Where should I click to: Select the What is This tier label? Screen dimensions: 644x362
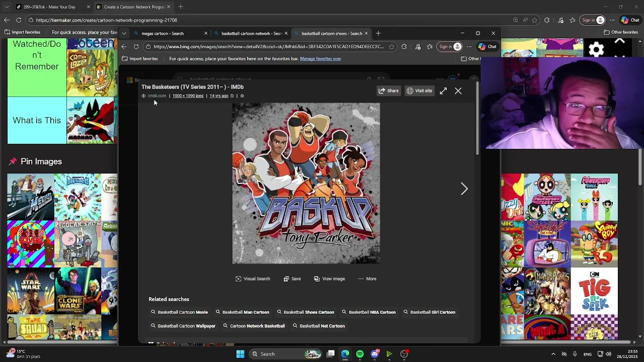(37, 120)
